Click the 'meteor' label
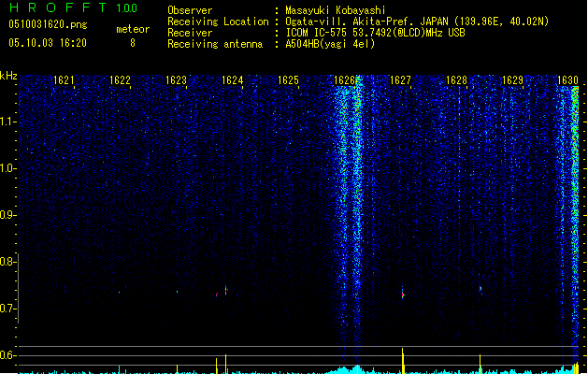This screenshot has width=588, height=374. click(x=133, y=29)
